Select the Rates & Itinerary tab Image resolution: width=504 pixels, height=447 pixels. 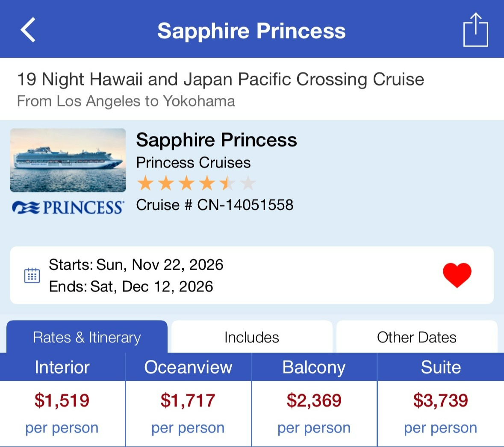[x=87, y=337]
